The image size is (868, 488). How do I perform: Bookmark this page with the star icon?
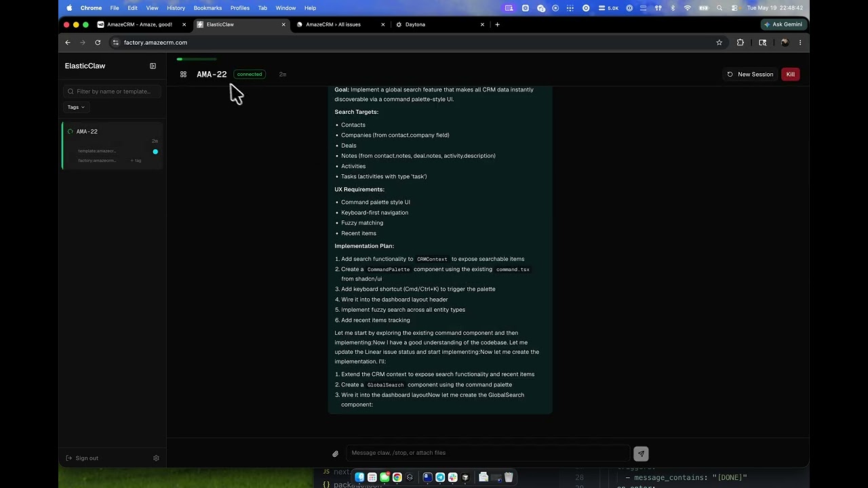(x=719, y=42)
